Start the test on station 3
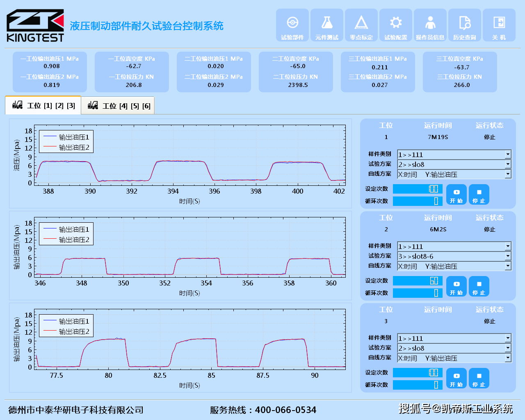The width and height of the screenshot is (525, 420). click(x=457, y=378)
